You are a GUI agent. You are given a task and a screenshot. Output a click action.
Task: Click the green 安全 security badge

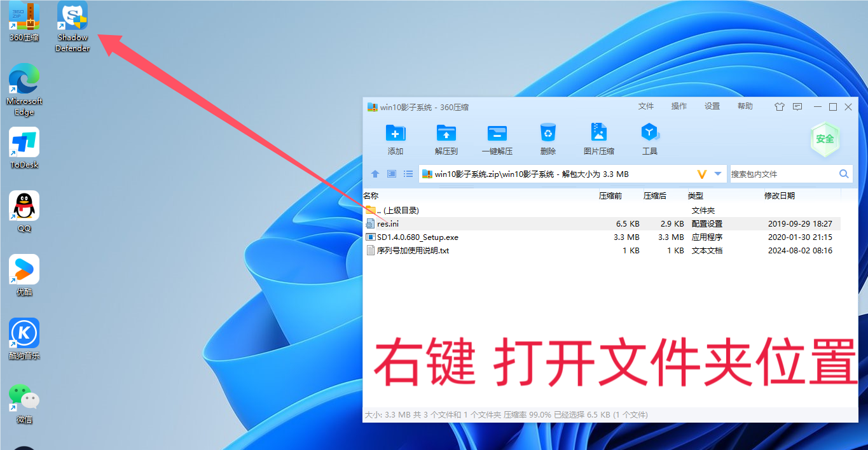point(825,139)
